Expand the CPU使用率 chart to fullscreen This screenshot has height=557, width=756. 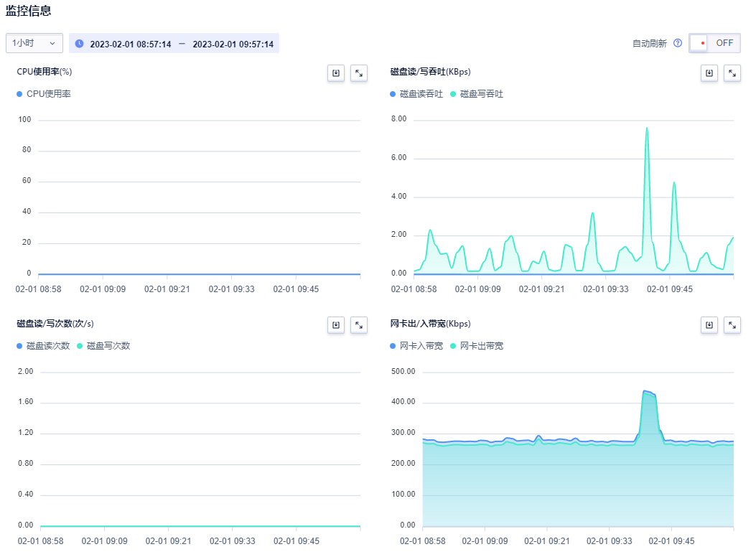coord(359,73)
